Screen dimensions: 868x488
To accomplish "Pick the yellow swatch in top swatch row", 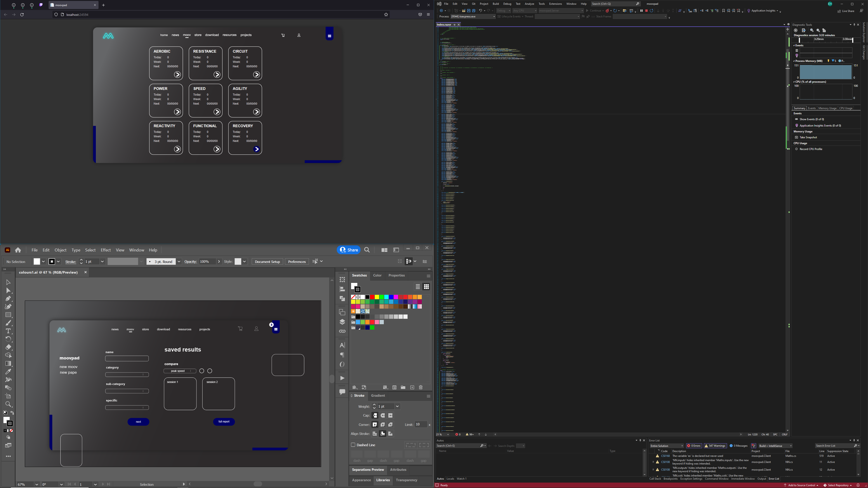I will click(377, 297).
